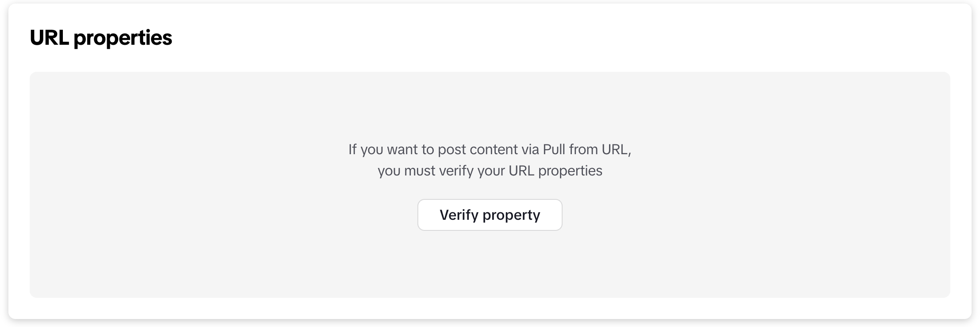The height and width of the screenshot is (327, 980).
Task: Click the bold section title of the card
Action: [101, 38]
